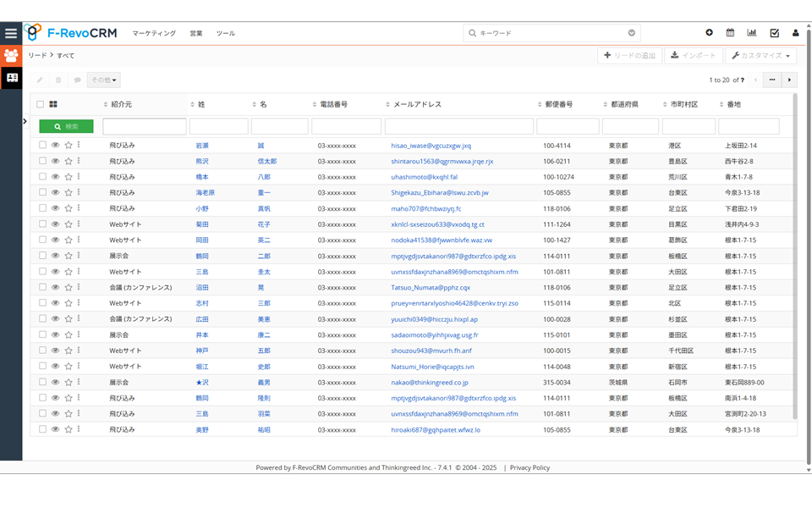
Task: Open the Leads module sidebar icon
Action: 11,56
